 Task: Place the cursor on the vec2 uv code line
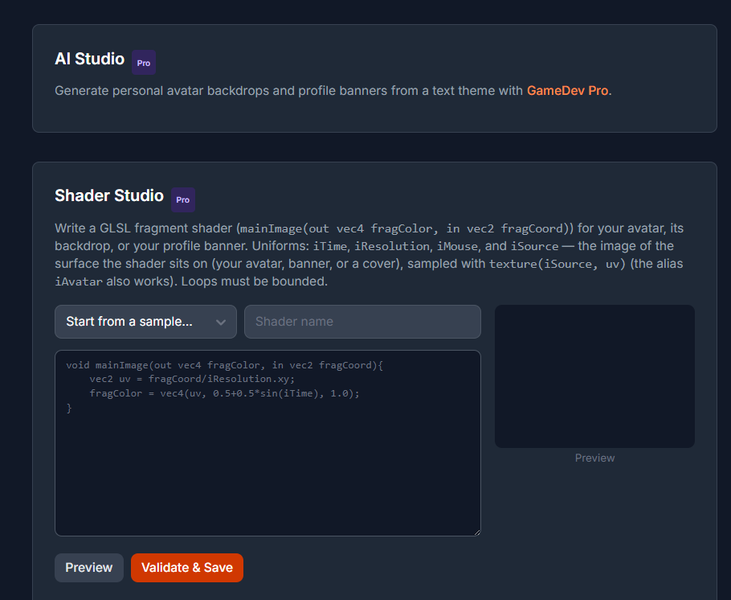point(192,379)
